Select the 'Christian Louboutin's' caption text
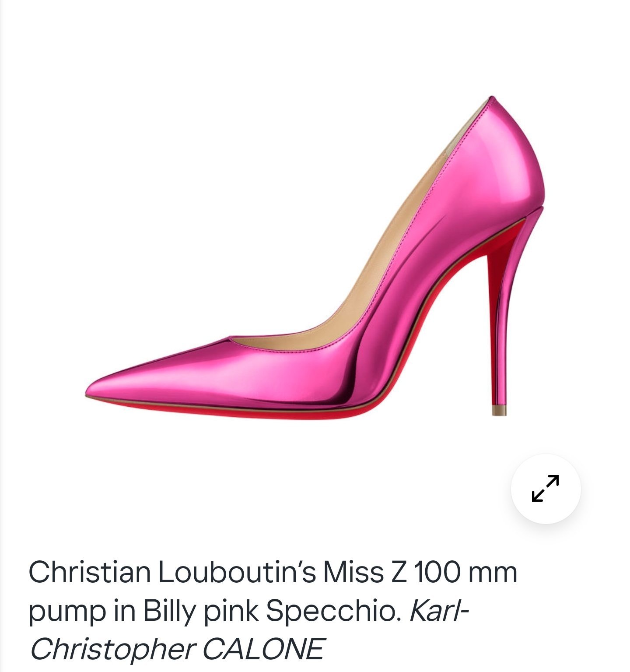Image resolution: width=630 pixels, height=672 pixels. click(172, 572)
